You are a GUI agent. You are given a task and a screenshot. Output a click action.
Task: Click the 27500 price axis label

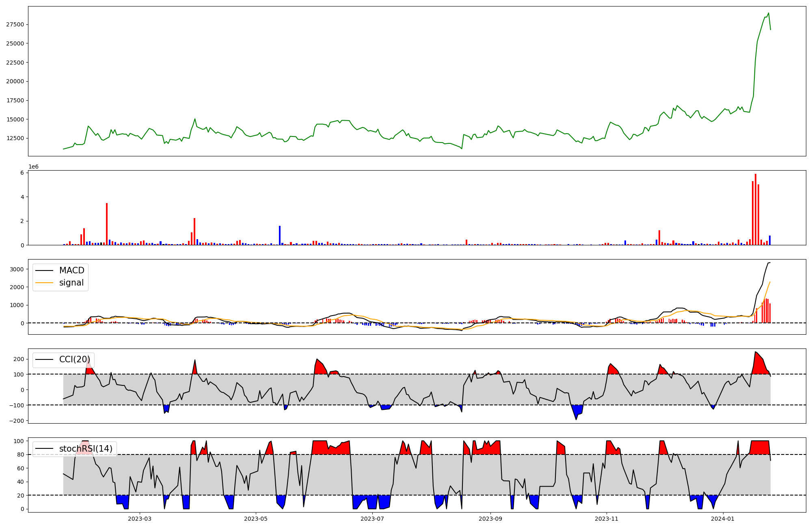point(15,24)
